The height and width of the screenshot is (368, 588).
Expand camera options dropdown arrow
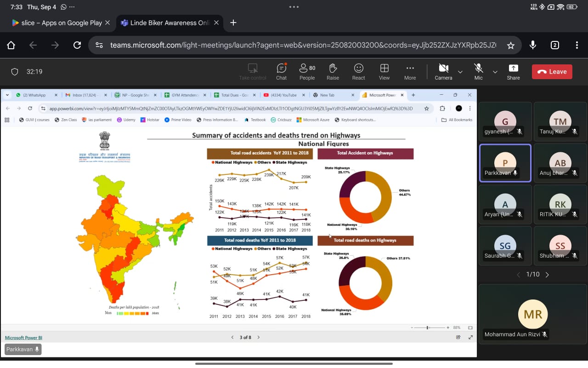(460, 72)
